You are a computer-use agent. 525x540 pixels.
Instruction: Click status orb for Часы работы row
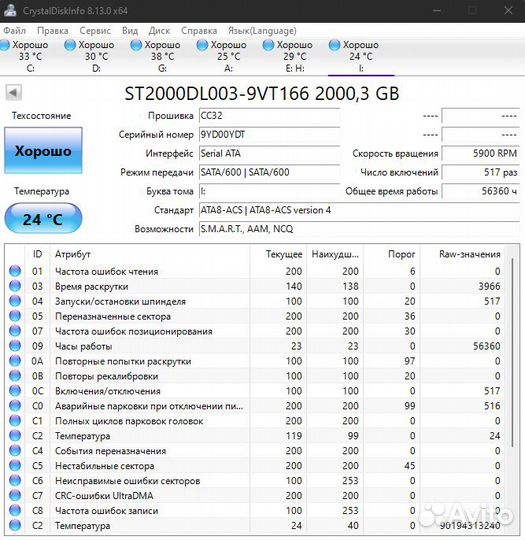tap(15, 346)
